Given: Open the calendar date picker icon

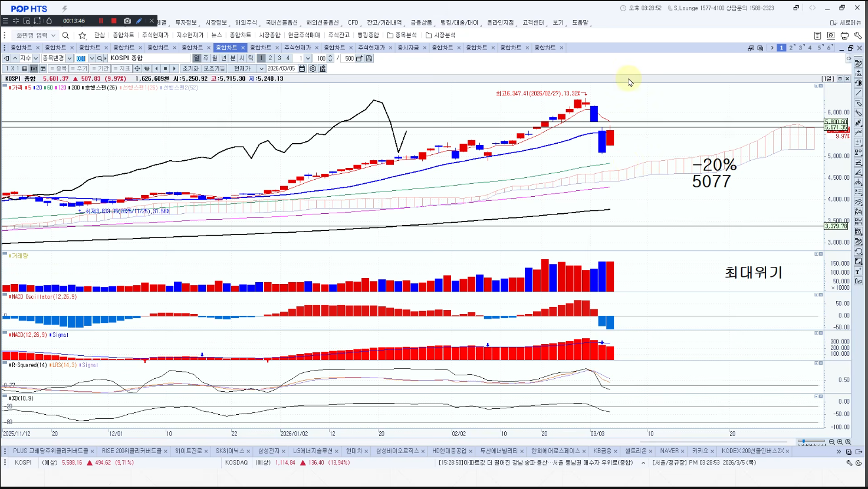Looking at the screenshot, I should (302, 69).
